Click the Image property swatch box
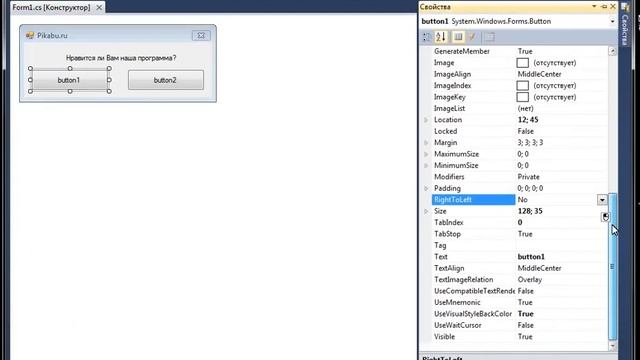640x360 pixels. click(x=522, y=63)
